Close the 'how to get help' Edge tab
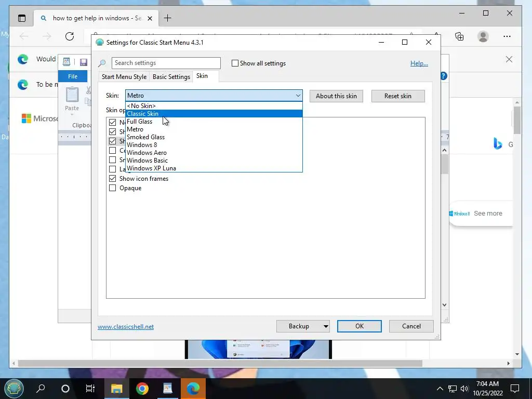The height and width of the screenshot is (399, 532). 150,18
